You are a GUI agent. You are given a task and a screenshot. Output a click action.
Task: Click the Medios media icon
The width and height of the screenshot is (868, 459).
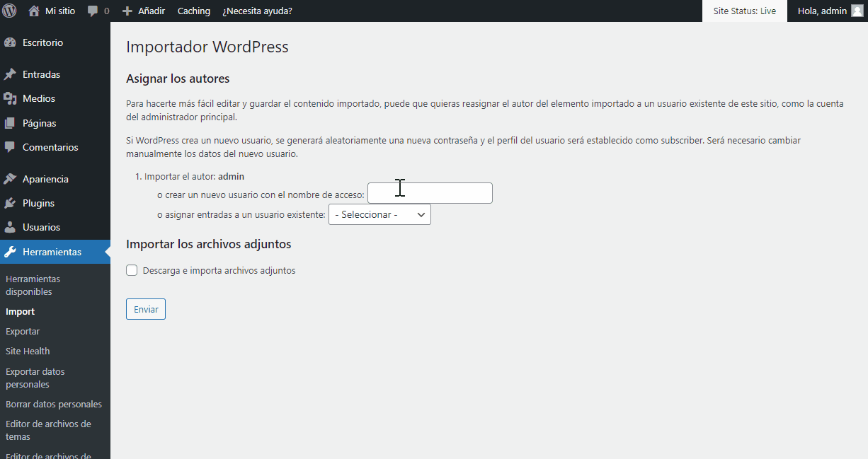pos(10,98)
